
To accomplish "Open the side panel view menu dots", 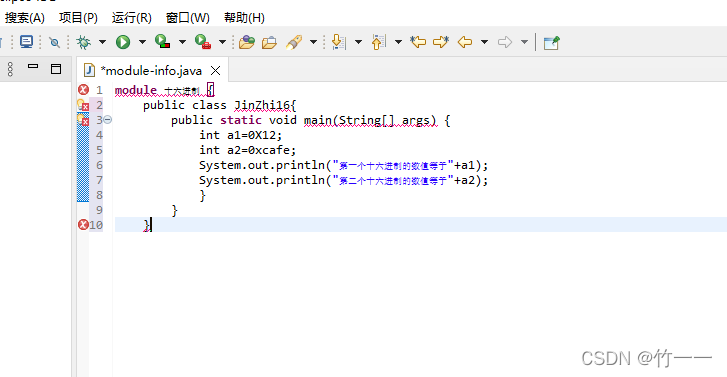I will [x=10, y=69].
